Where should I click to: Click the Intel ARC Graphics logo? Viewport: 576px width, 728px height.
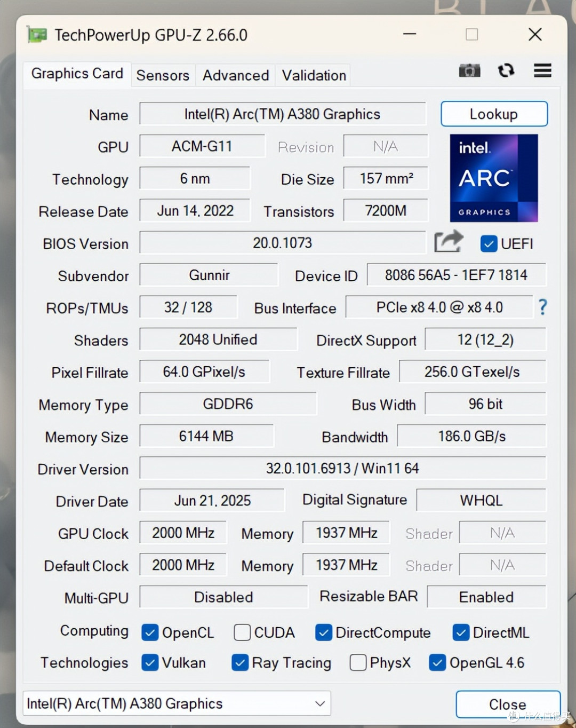pos(494,178)
